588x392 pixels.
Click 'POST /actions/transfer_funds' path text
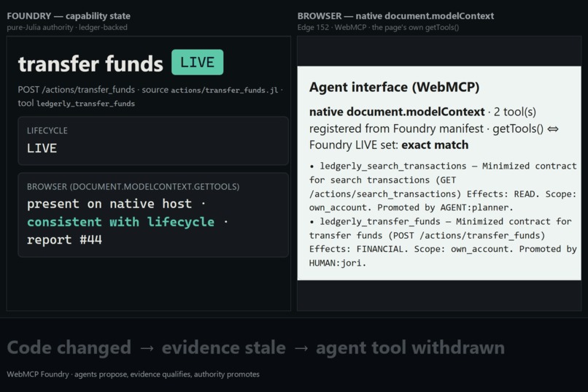point(77,90)
